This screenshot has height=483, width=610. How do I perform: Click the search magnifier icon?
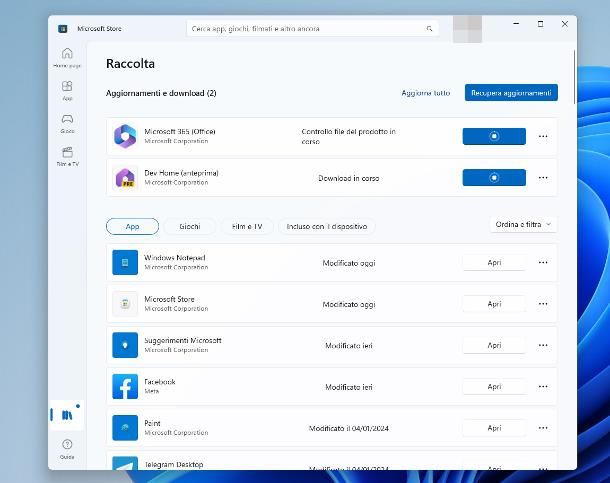(x=429, y=28)
